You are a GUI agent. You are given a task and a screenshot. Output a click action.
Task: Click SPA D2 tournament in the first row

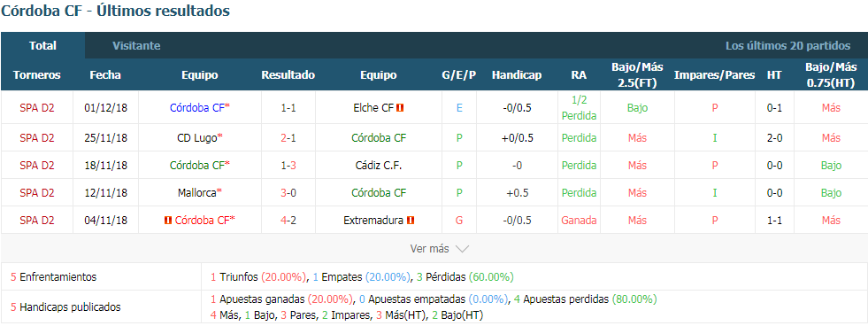[x=37, y=108]
